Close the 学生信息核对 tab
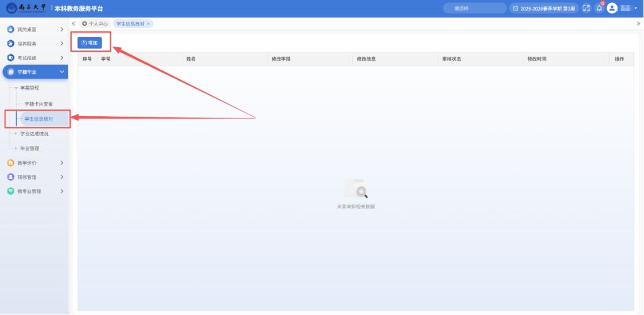Viewport: 644px width, 315px height. [x=148, y=24]
